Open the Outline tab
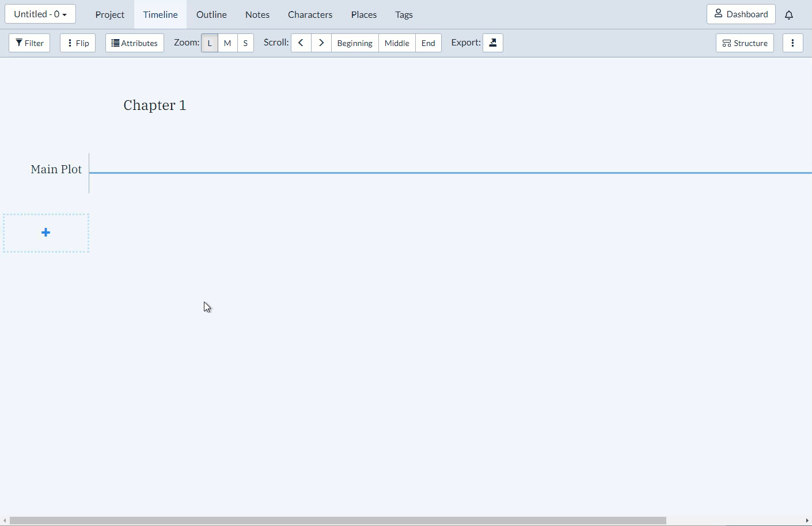 211,14
